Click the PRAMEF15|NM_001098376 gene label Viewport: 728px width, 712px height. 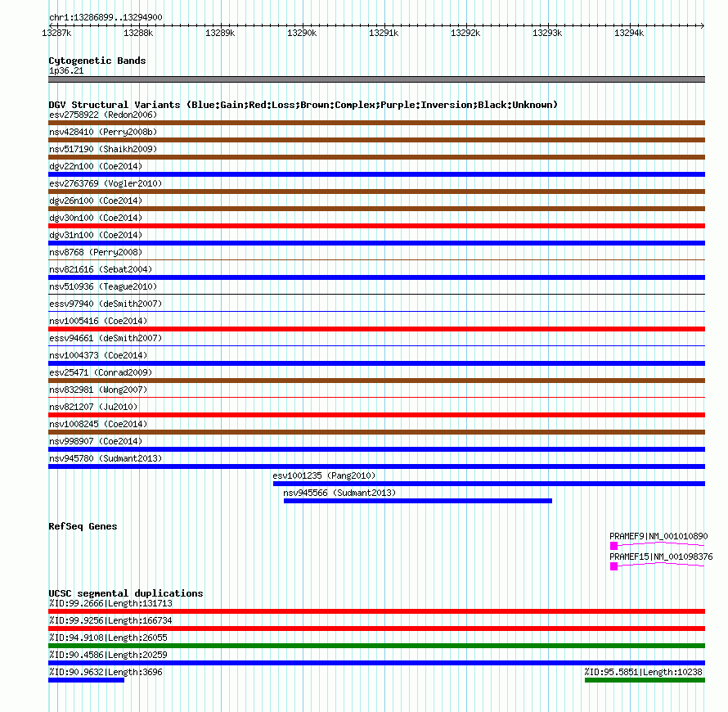point(661,557)
